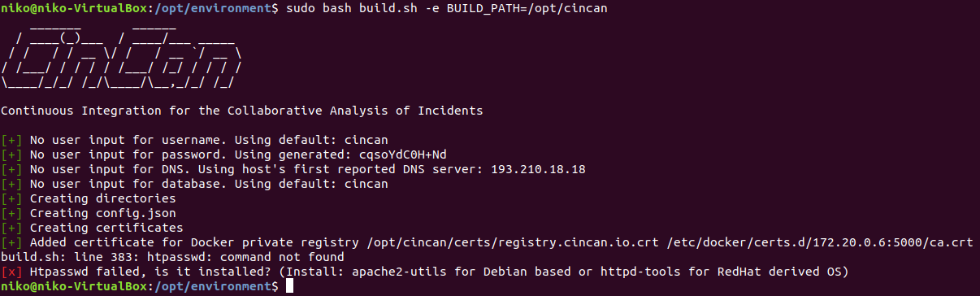Click the [+] marker beside Creating config.json

[11, 213]
